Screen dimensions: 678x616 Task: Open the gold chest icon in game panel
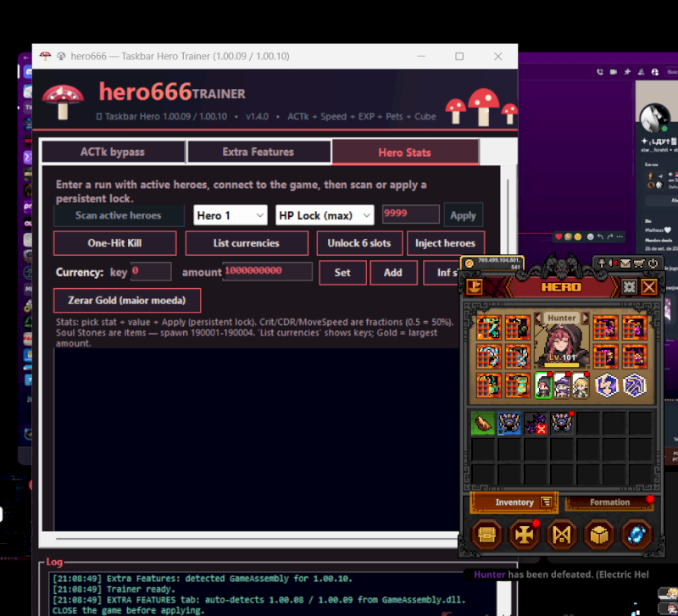coord(486,536)
